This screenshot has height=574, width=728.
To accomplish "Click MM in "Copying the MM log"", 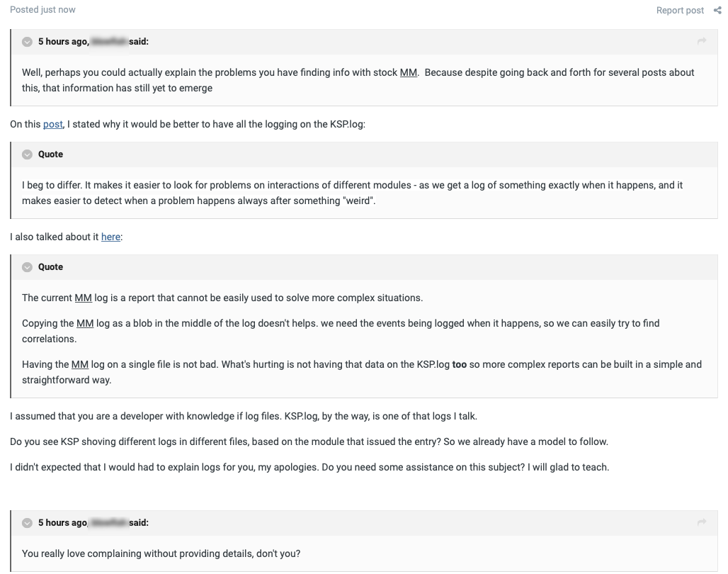I will point(85,323).
